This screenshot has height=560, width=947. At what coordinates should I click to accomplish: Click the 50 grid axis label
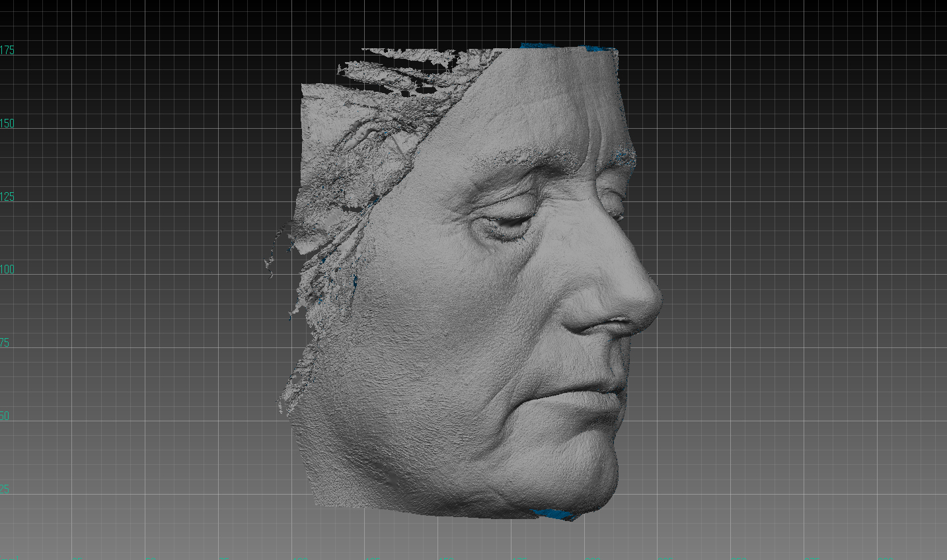tap(5, 416)
